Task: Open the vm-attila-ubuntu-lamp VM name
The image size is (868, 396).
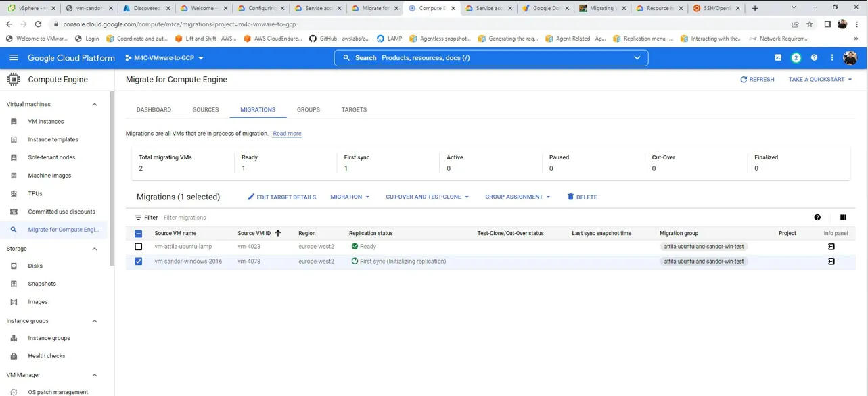Action: click(183, 247)
